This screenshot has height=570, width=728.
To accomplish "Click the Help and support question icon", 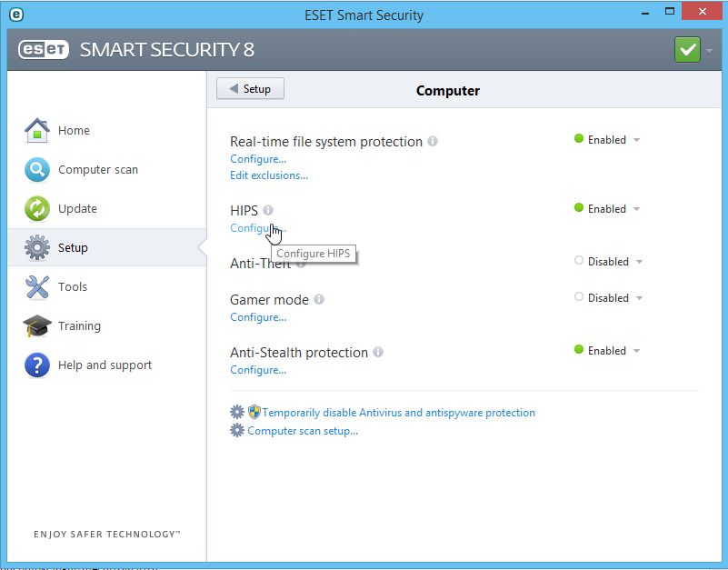I will [36, 365].
